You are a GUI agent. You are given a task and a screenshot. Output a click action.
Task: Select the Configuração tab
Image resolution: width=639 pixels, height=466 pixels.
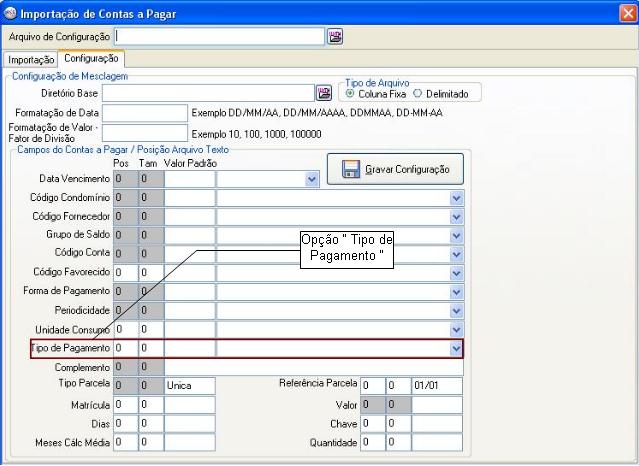pos(91,60)
